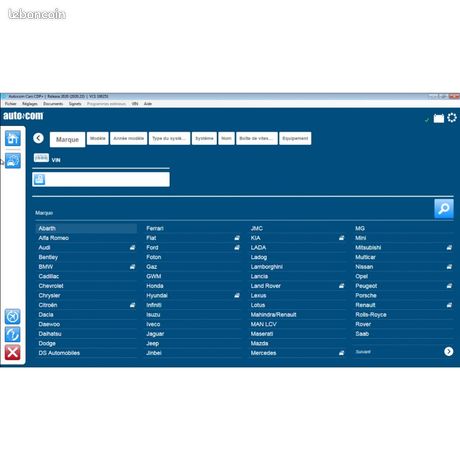Click the circular icon above the refresh icon
Viewport: 460px width, 460px height.
[13, 316]
